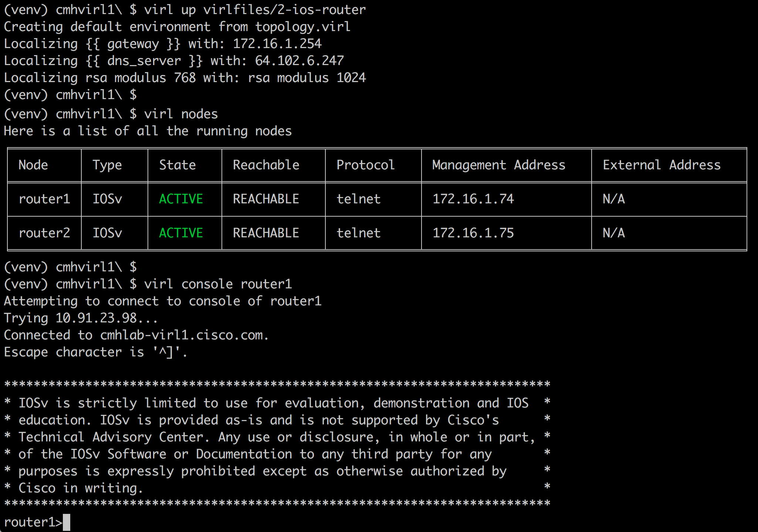Click the gateway address 172.16.1.254
The image size is (758, 532).
pos(277,44)
